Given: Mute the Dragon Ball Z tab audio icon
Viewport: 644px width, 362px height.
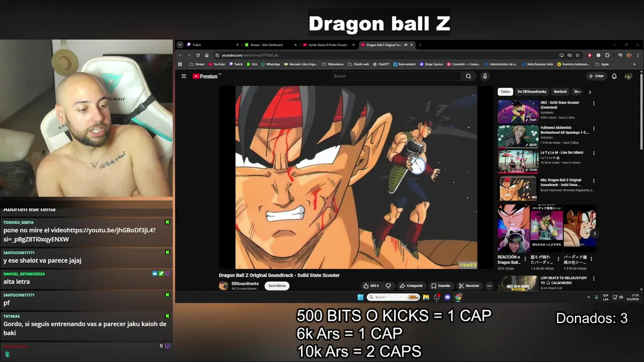Looking at the screenshot, I should click(406, 45).
